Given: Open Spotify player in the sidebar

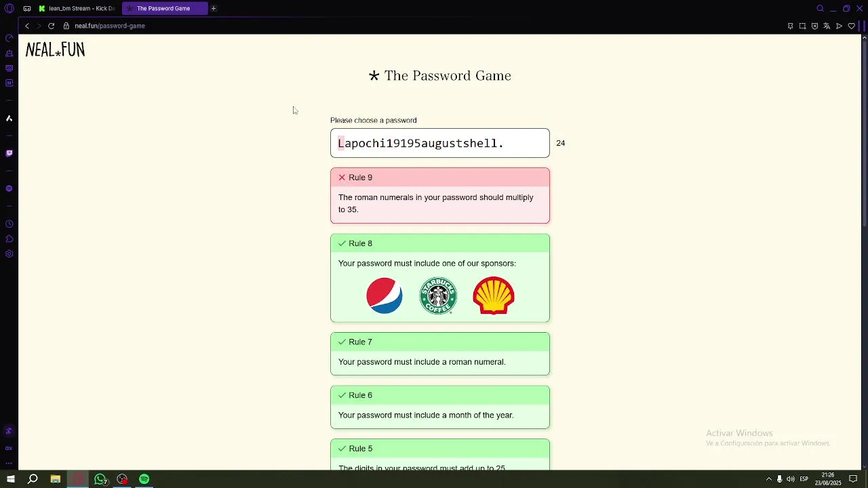Looking at the screenshot, I should pos(9,188).
